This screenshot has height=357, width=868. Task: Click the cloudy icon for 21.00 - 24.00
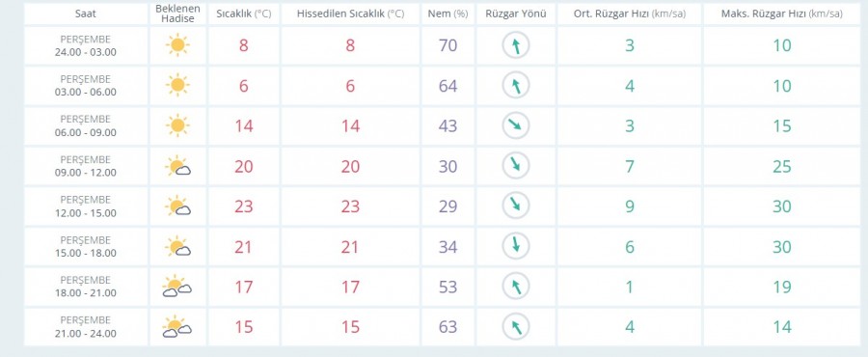177,326
